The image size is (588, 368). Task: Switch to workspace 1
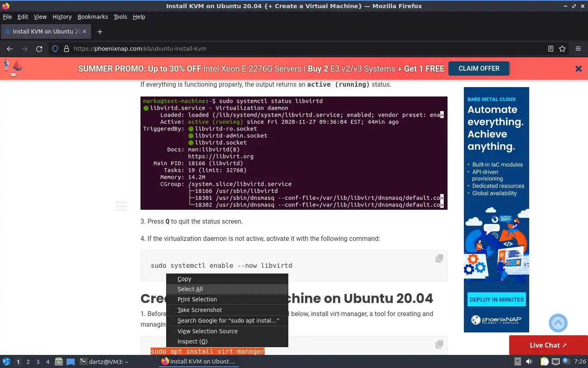click(x=18, y=361)
